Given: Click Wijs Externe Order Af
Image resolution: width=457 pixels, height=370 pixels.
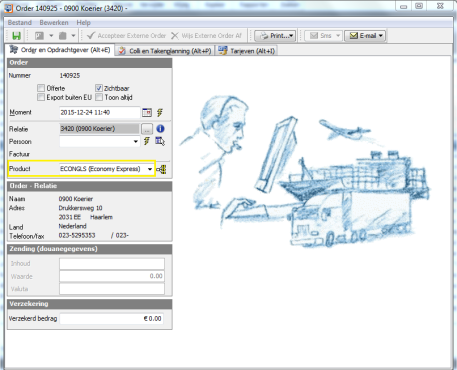Looking at the screenshot, I should pyautogui.click(x=206, y=36).
